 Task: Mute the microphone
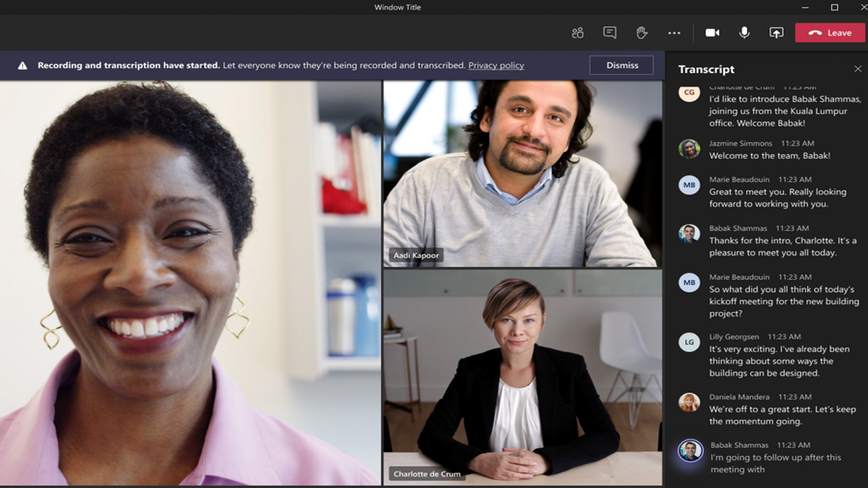(x=744, y=33)
